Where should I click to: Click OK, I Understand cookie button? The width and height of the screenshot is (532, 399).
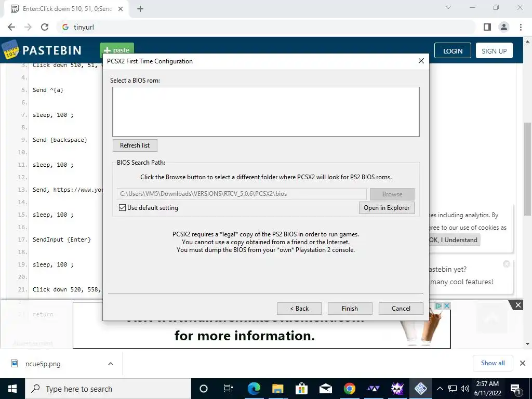pyautogui.click(x=454, y=240)
